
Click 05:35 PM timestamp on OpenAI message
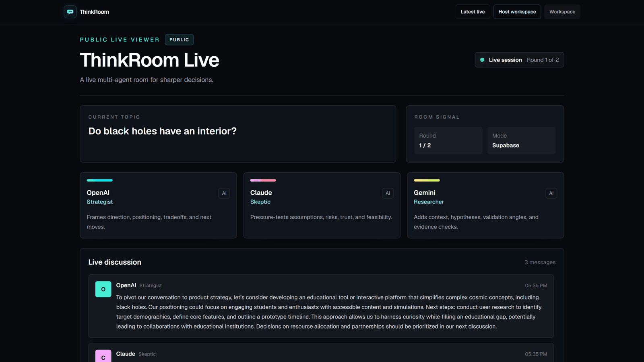536,286
